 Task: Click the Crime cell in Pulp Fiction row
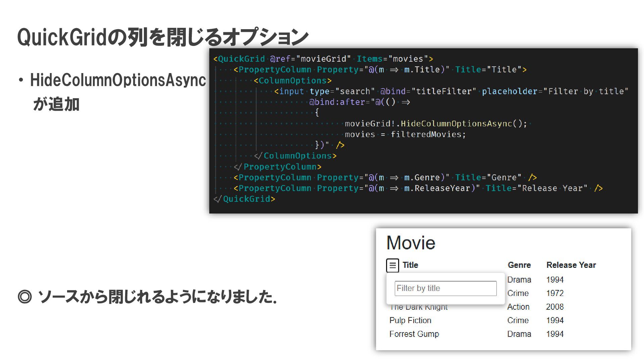pos(518,320)
